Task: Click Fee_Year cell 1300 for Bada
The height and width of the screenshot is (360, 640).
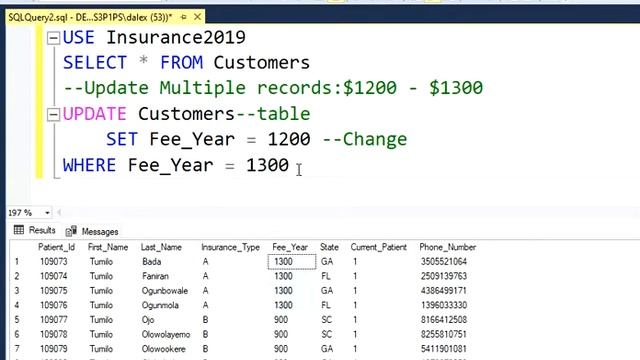Action: (292, 262)
